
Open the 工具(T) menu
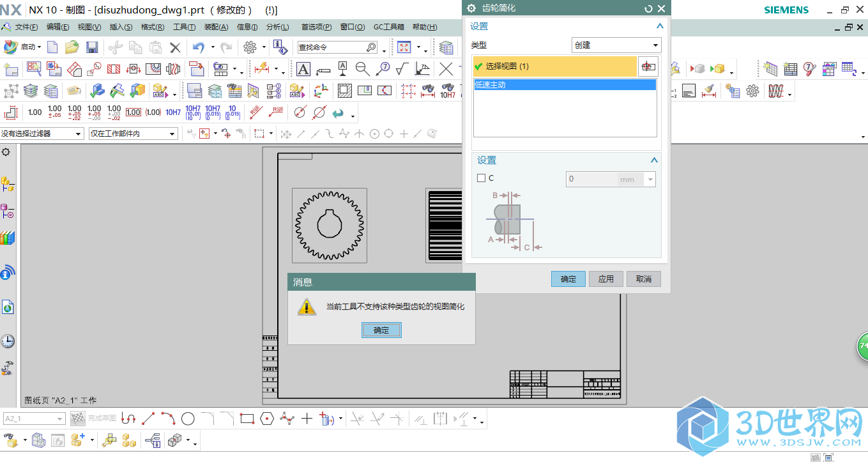pos(184,27)
